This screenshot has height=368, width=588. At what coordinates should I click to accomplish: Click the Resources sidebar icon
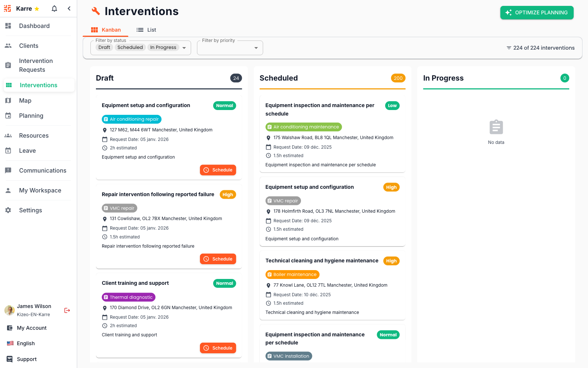pos(8,135)
